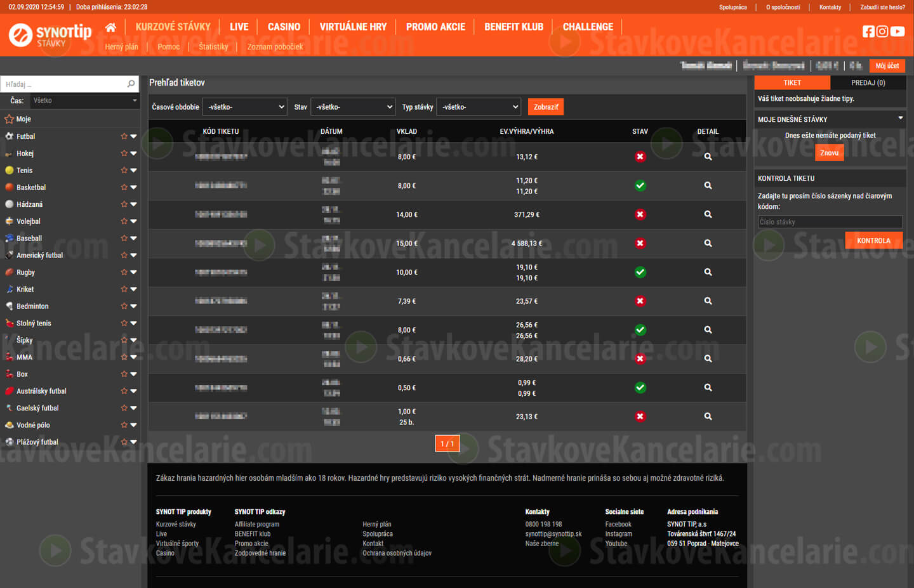Toggle the favorite star for Kriket
Image resolution: width=914 pixels, height=588 pixels.
pos(124,289)
